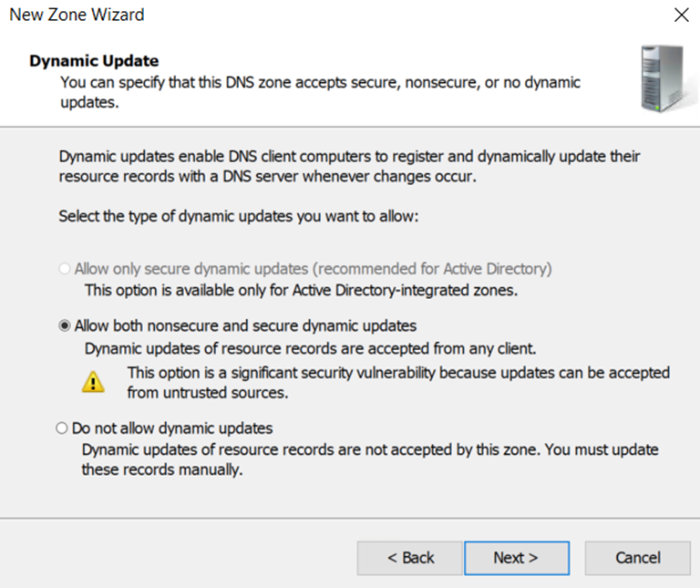
Task: Click the "update these records manually" description
Action: [370, 460]
